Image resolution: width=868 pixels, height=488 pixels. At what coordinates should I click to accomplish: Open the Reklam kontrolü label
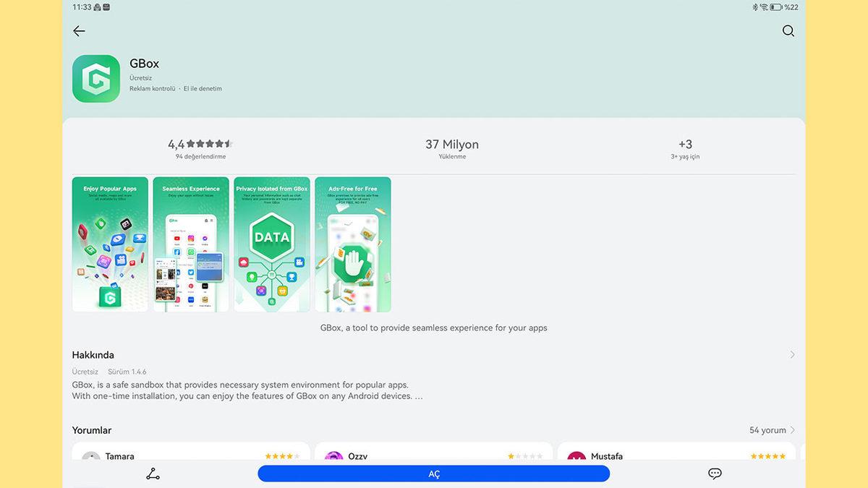[153, 89]
